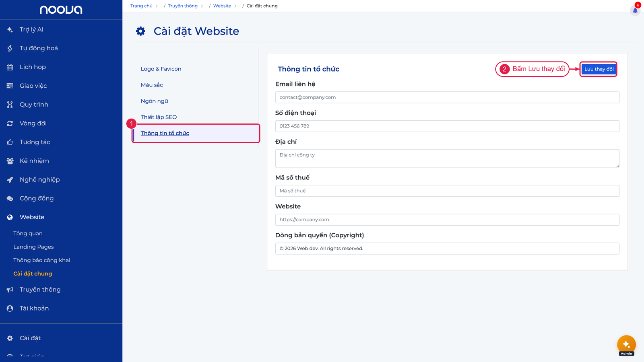Focus the Website URL field
The image size is (644, 362).
coord(447,220)
